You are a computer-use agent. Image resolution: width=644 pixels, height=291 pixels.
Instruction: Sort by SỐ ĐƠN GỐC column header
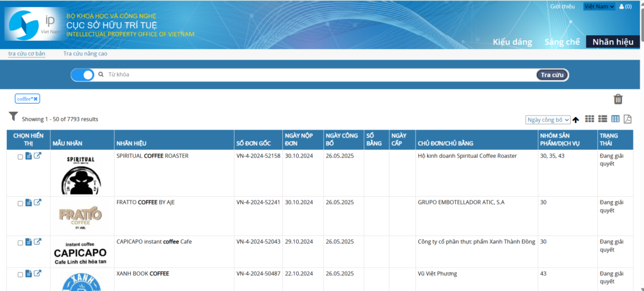[253, 143]
